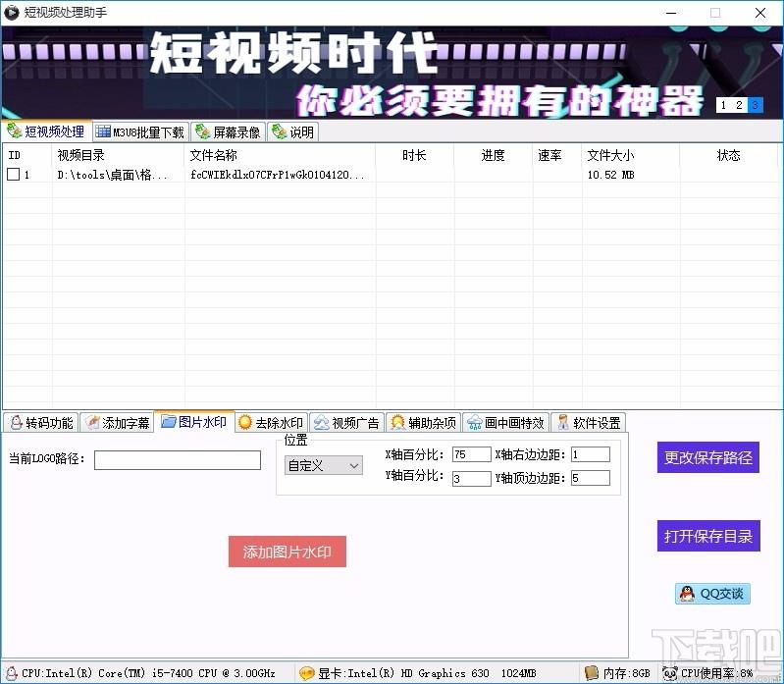Tick the checkbox for video row 1

point(14,174)
